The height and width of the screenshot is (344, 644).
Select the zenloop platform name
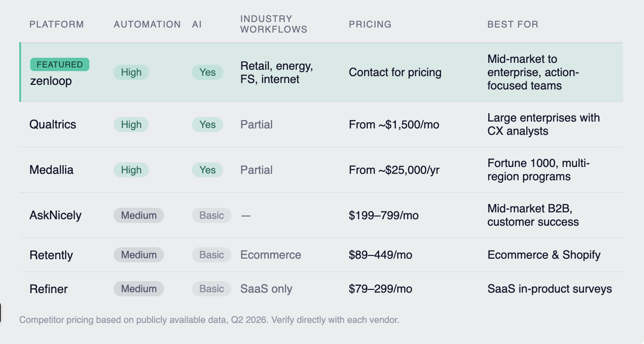click(x=50, y=82)
